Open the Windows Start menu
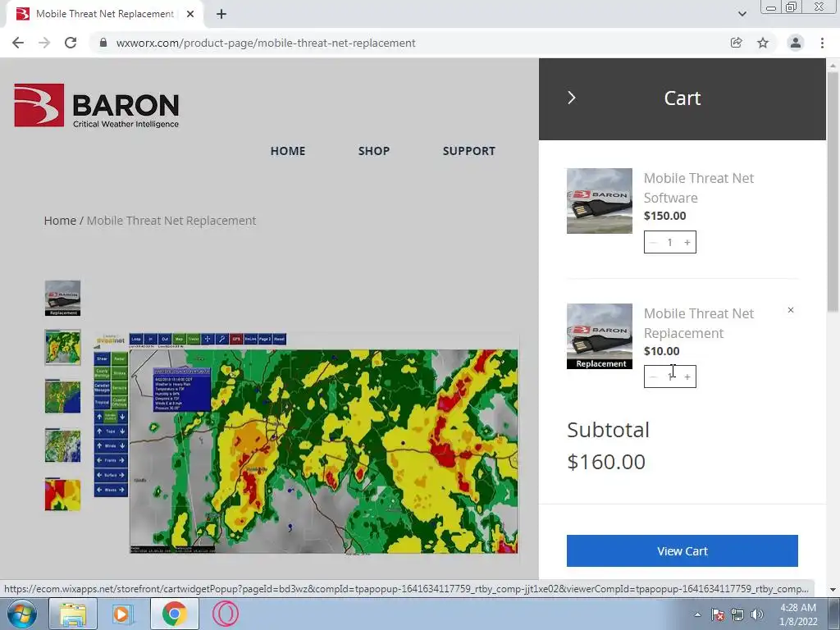This screenshot has height=630, width=840. [x=22, y=614]
